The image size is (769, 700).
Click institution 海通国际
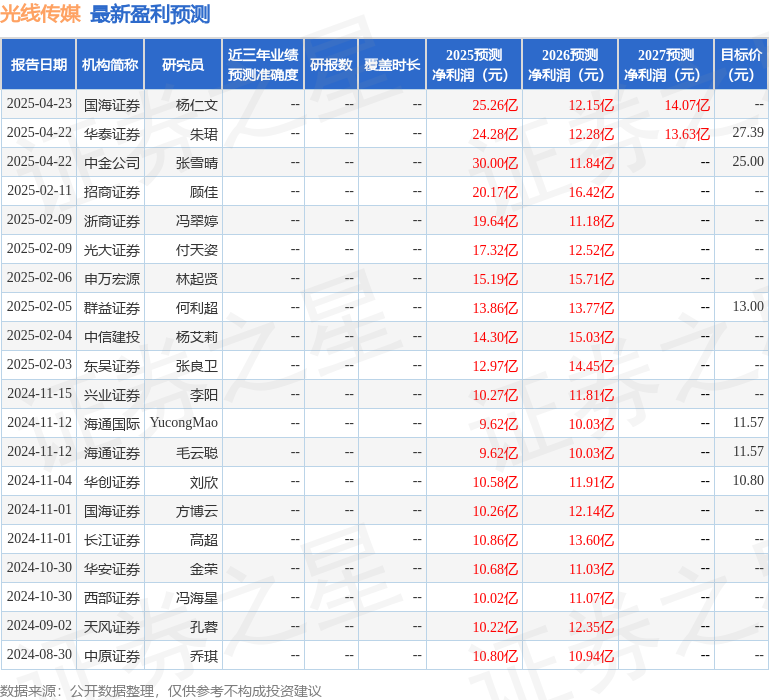click(x=112, y=423)
